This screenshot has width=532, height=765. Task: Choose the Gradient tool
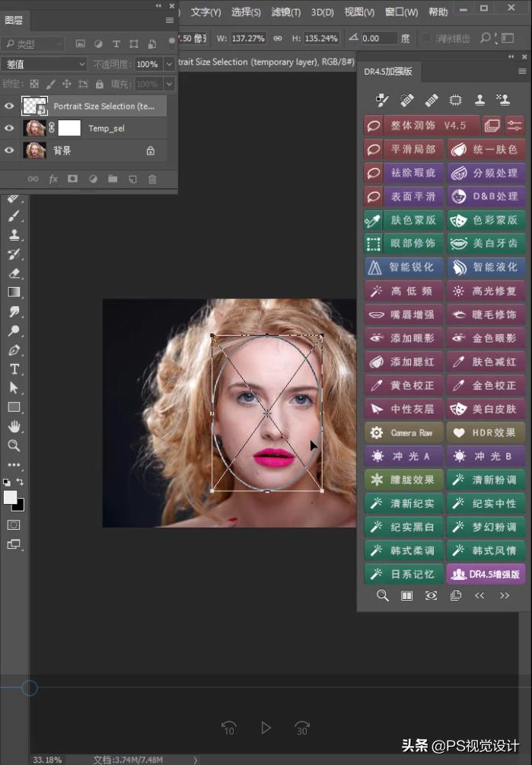[x=14, y=292]
